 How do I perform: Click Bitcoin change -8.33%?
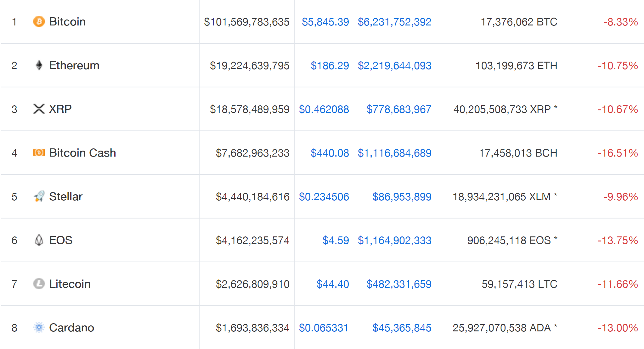click(621, 22)
